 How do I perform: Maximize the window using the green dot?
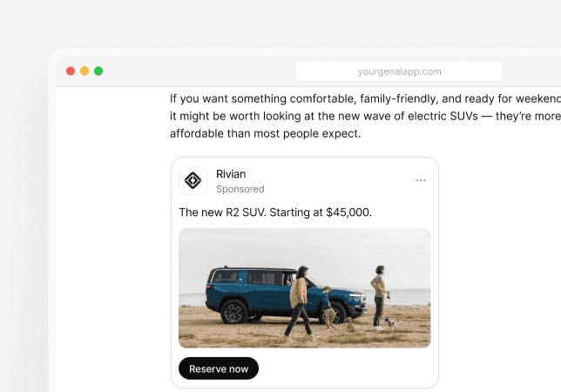98,71
